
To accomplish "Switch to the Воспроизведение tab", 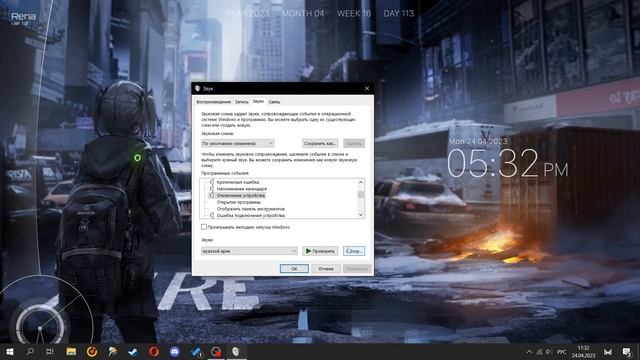I will 213,102.
